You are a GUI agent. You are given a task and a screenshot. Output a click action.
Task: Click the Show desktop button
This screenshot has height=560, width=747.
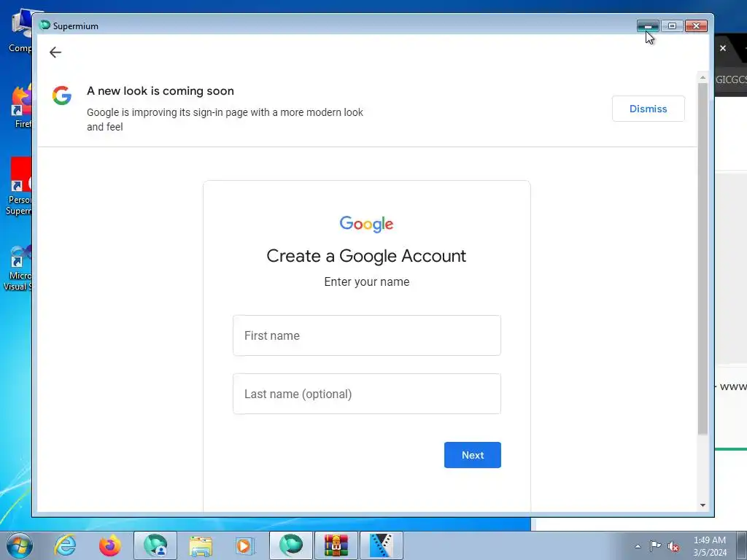742,545
